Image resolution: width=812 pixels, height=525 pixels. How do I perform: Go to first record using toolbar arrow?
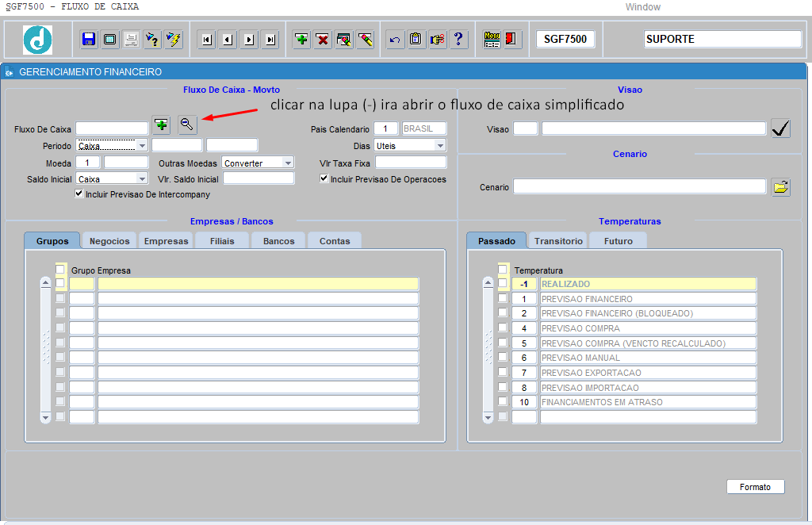point(206,40)
